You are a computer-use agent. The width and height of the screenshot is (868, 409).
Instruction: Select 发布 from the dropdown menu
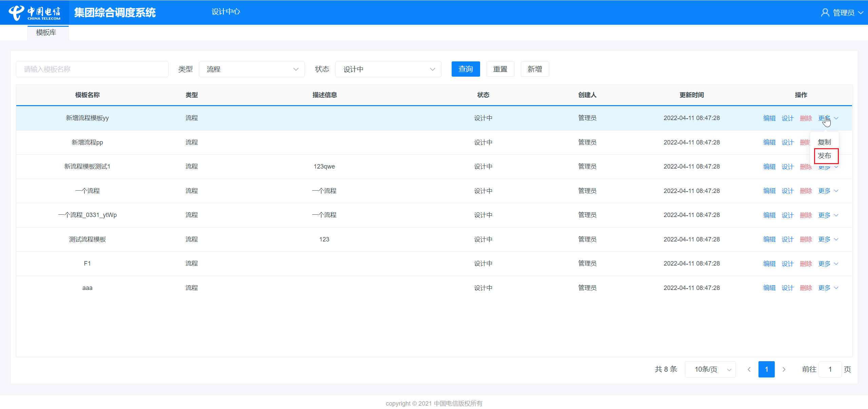point(824,156)
